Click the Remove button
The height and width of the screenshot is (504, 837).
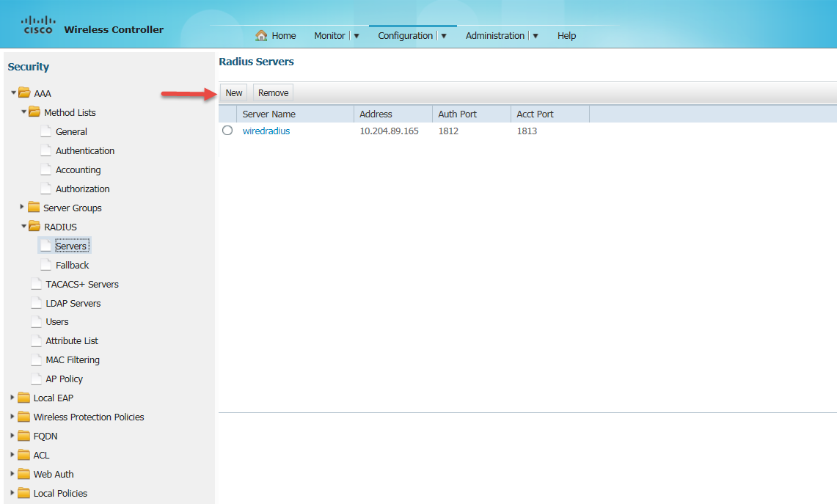coord(274,93)
